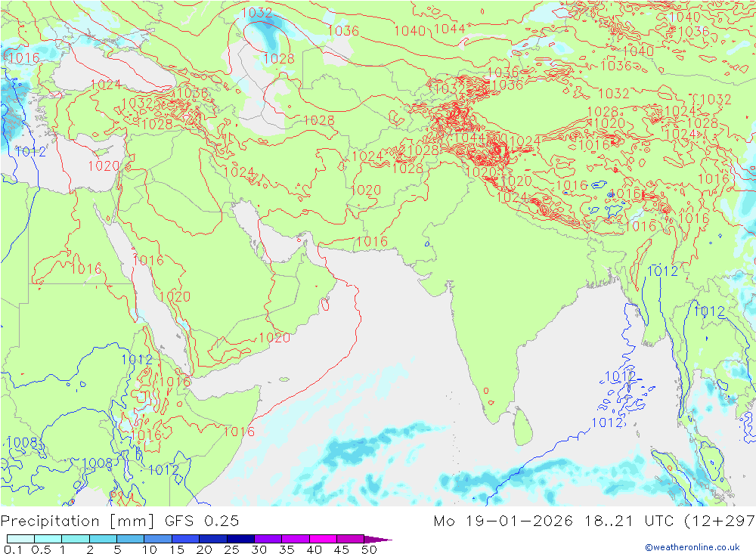Select the lightest 0.1–0.5 mm legend swatch
This screenshot has height=554, width=756.
point(20,539)
